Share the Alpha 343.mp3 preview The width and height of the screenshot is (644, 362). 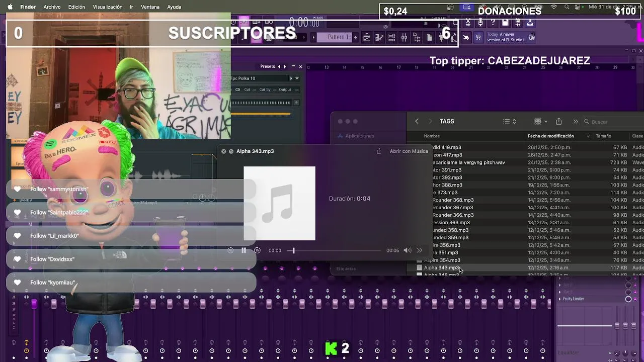click(x=379, y=151)
